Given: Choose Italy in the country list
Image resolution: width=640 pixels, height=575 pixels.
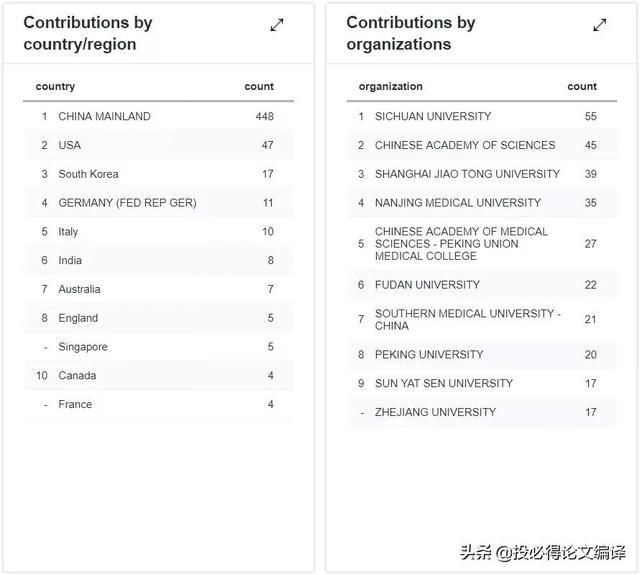Looking at the screenshot, I should (158, 232).
